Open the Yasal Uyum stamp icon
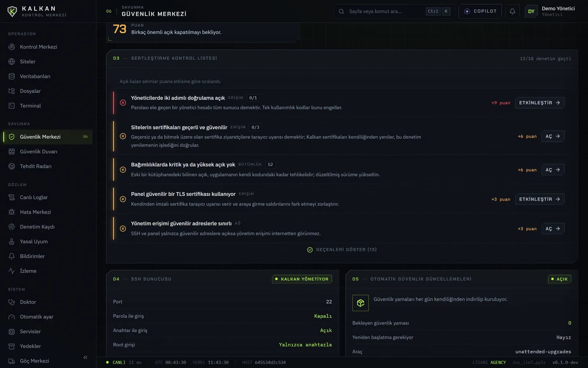588x368 pixels. [12, 241]
